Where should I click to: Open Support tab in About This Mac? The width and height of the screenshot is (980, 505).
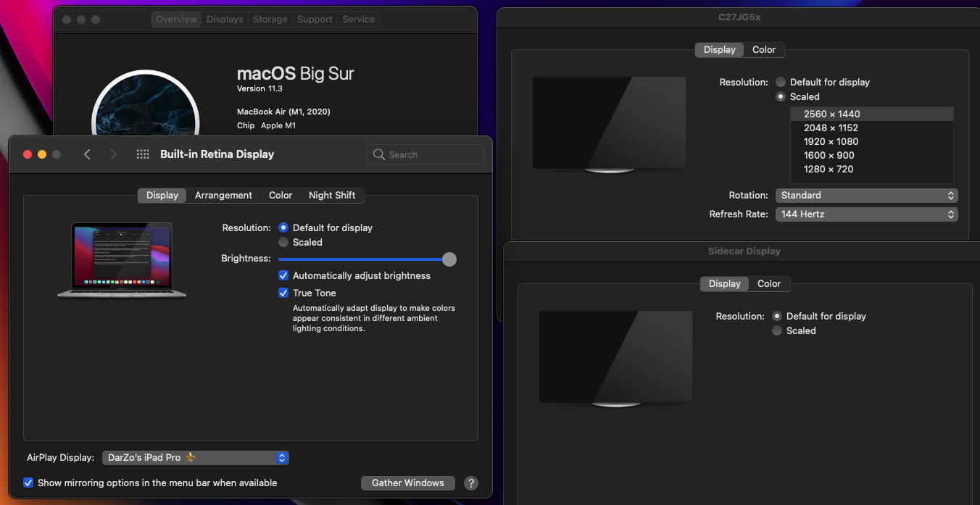(315, 20)
